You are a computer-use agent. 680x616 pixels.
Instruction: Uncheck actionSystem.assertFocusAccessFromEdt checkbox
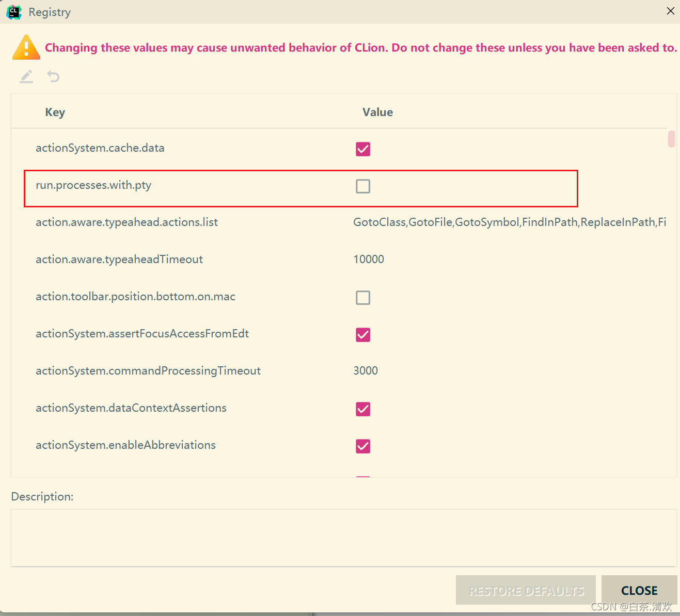tap(363, 335)
